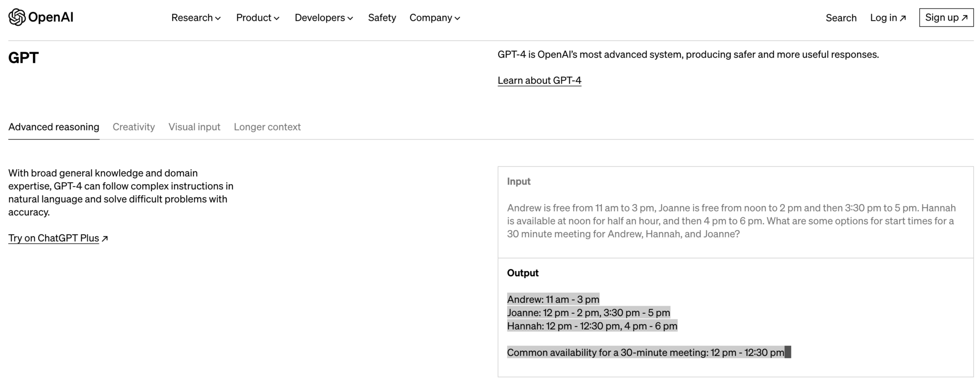Screen dimensions: 980x385
Task: Open Search in the top navigation
Action: coord(841,18)
